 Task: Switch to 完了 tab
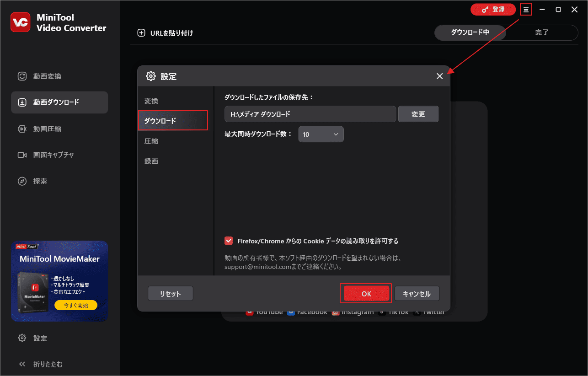click(x=542, y=32)
